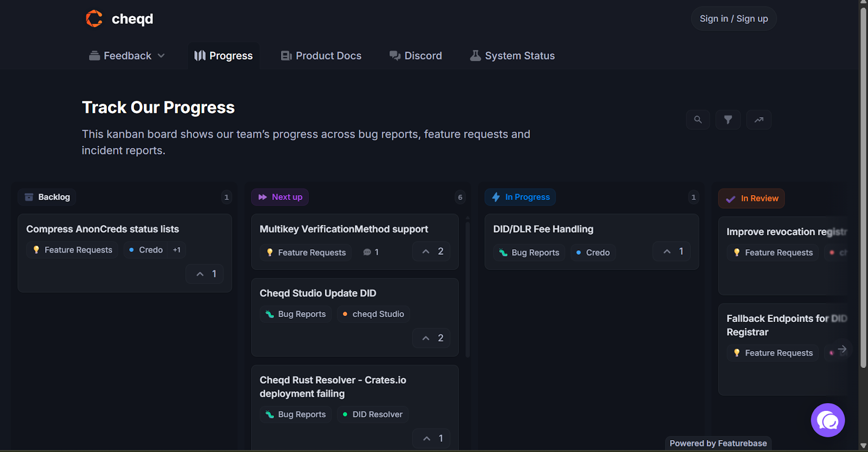The image size is (868, 452).
Task: Open the chat support bubble
Action: [x=827, y=420]
